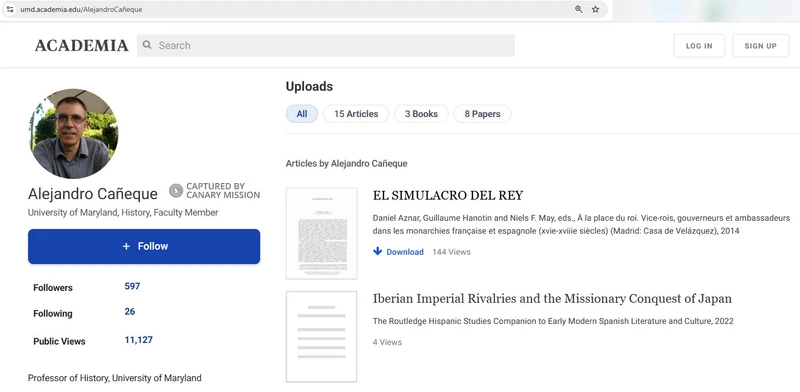This screenshot has height=392, width=800.
Task: Click the name Alejandro Cañeque heading
Action: point(93,194)
